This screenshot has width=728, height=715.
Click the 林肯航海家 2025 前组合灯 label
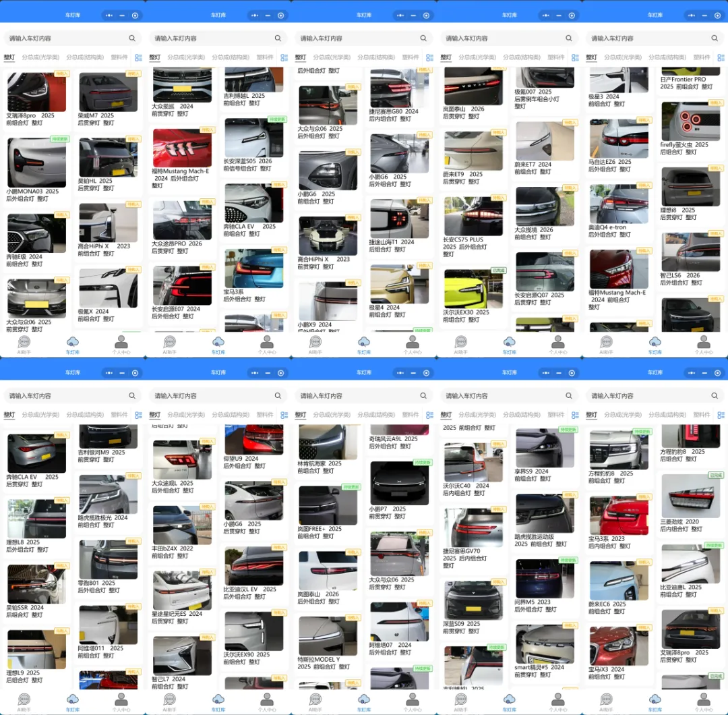click(x=320, y=467)
